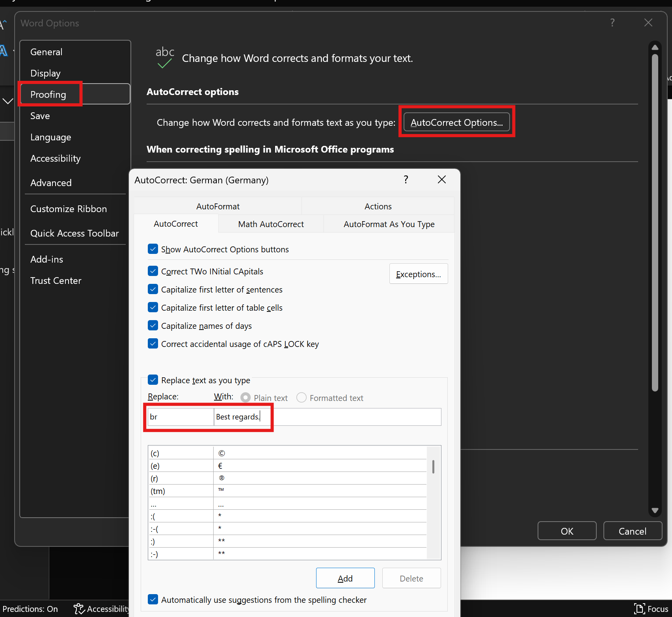This screenshot has height=617, width=672.
Task: Close the Word Options window
Action: pos(648,23)
